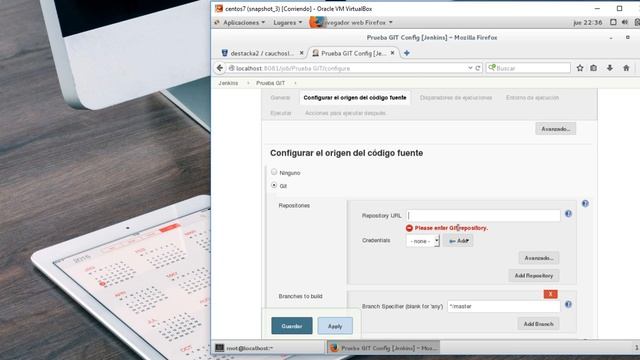Click the top Avanzado button

[x=556, y=129]
